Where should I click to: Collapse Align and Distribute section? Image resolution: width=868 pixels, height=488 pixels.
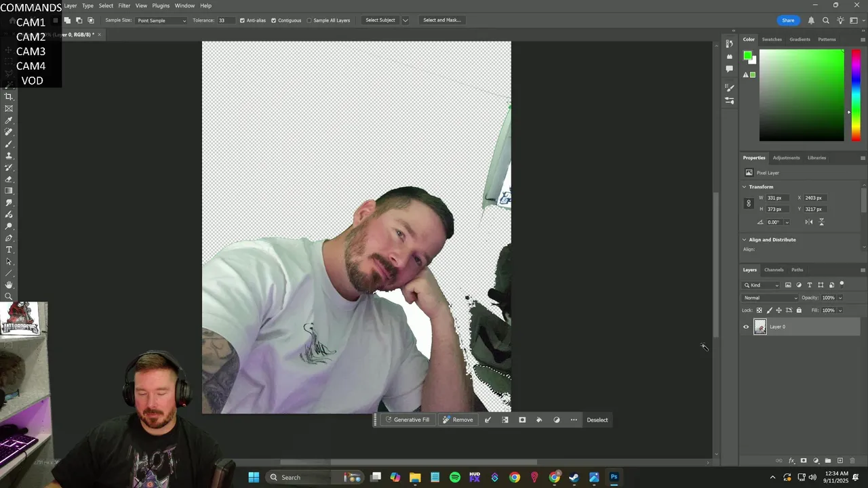745,240
